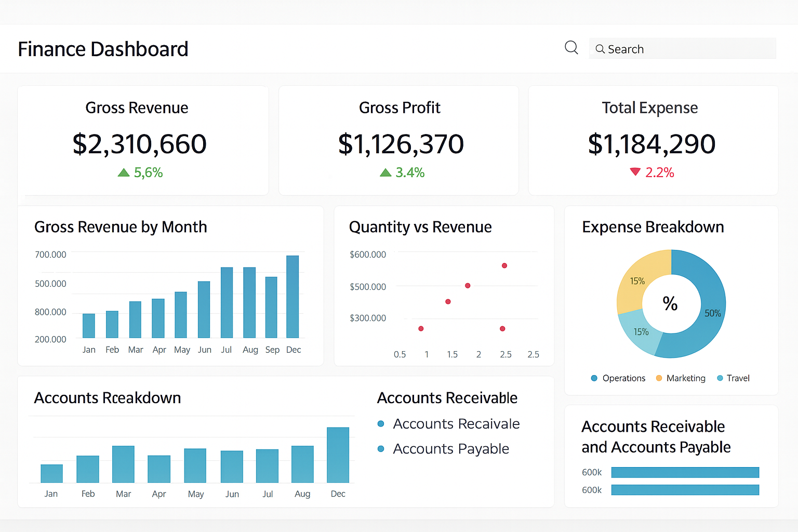Click the 600k Accounts Receivable progress bar

point(685,472)
